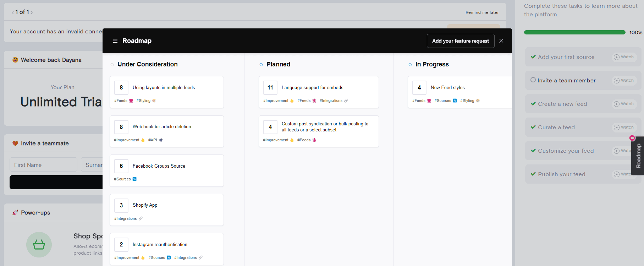644x266 pixels.
Task: Go to next notification arrow
Action: click(32, 12)
